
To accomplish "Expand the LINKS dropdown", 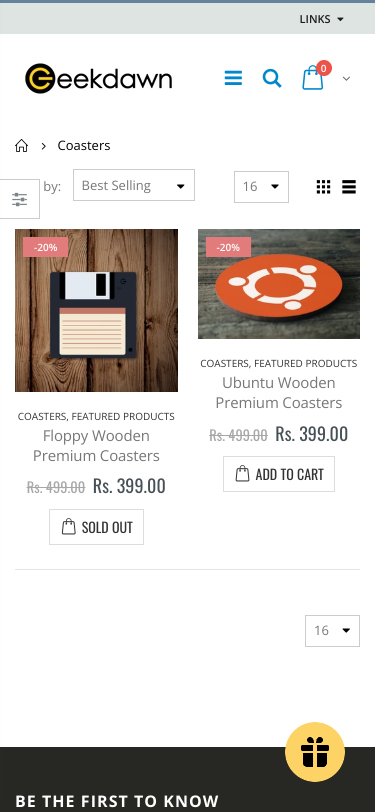I will coord(322,19).
